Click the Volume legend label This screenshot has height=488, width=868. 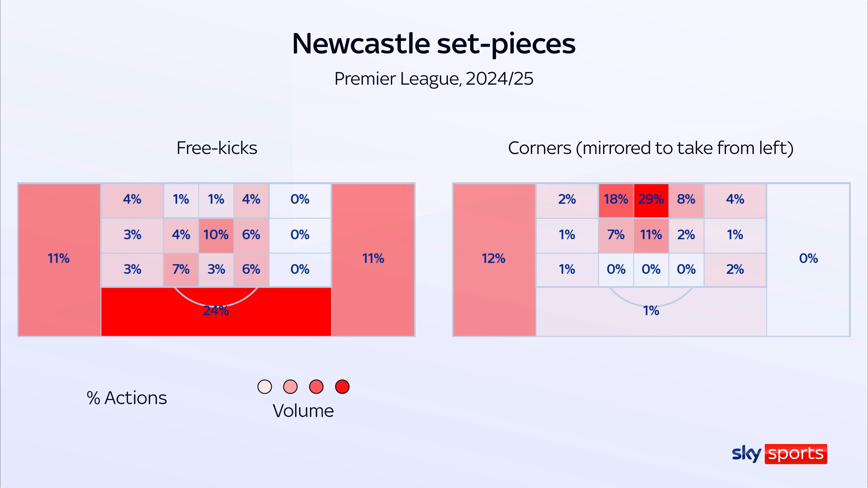point(303,411)
